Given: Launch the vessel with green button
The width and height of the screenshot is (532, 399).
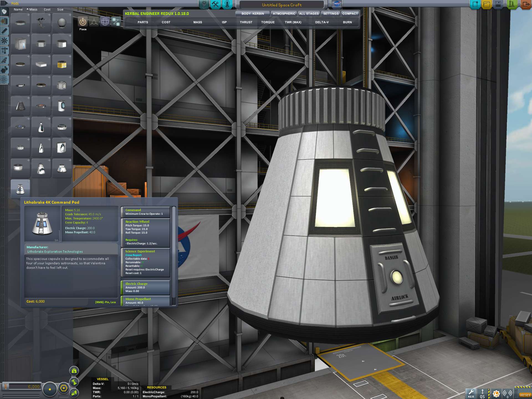Looking at the screenshot, I should [512, 4].
